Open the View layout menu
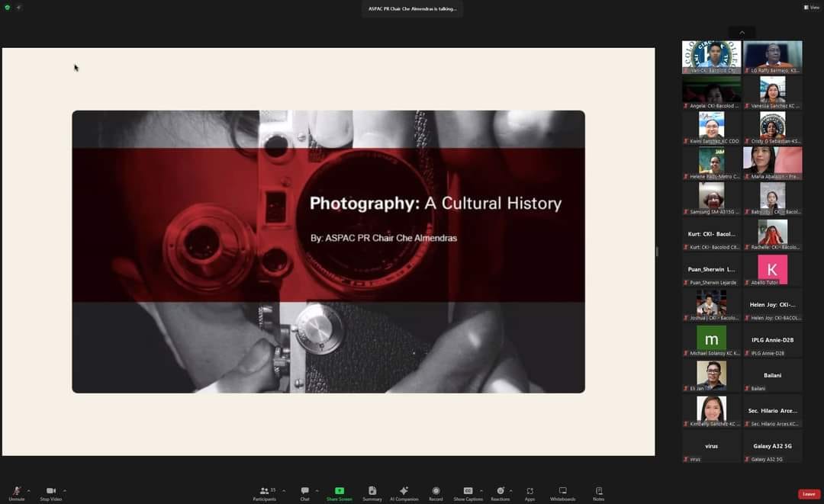 coord(811,7)
